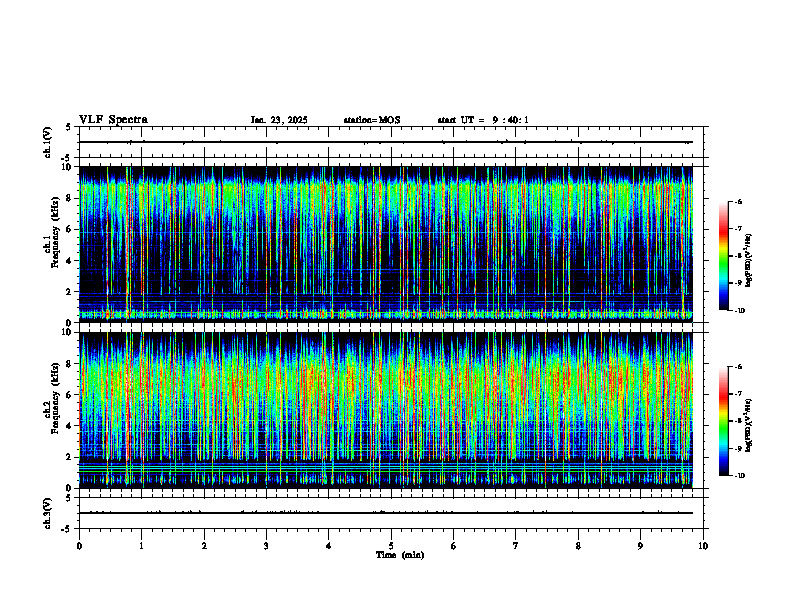Click time axis tick label "9"
The width and height of the screenshot is (792, 612).
coord(640,546)
